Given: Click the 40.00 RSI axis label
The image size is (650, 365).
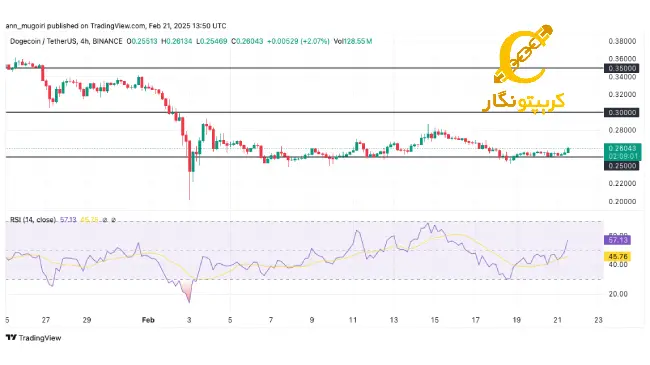Looking at the screenshot, I should tap(618, 265).
